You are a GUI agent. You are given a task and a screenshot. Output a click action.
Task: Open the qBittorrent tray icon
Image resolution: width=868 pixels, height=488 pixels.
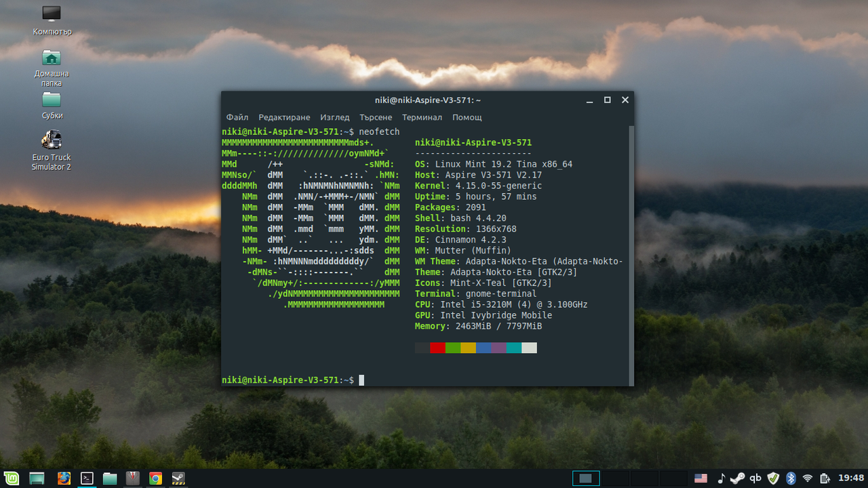click(x=755, y=479)
